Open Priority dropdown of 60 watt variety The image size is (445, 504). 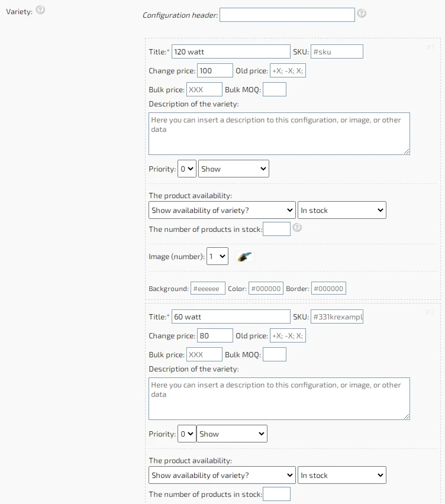point(187,434)
